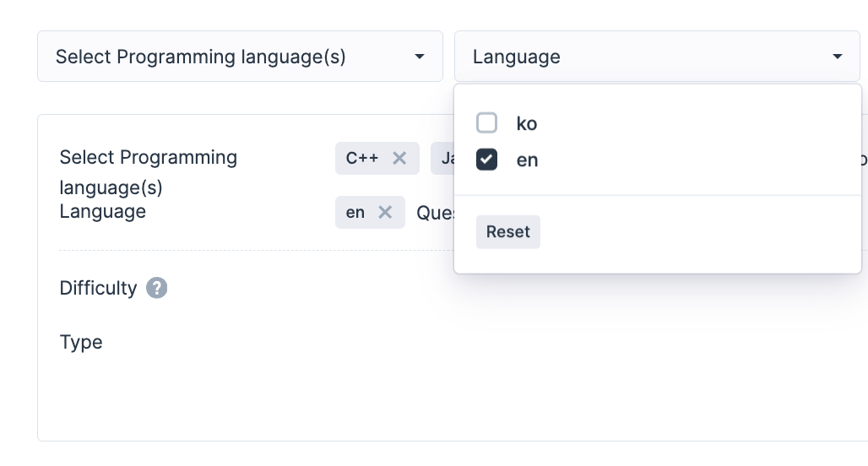Click the C++ tag text

[362, 158]
